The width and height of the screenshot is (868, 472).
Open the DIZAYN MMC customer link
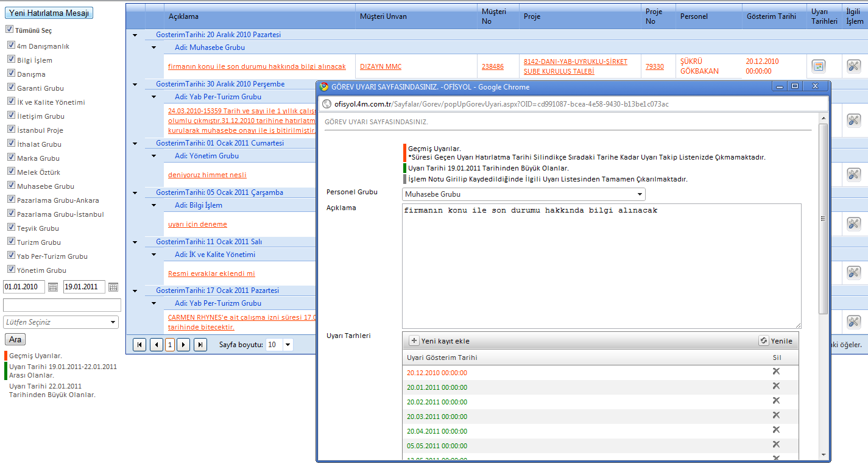[381, 67]
